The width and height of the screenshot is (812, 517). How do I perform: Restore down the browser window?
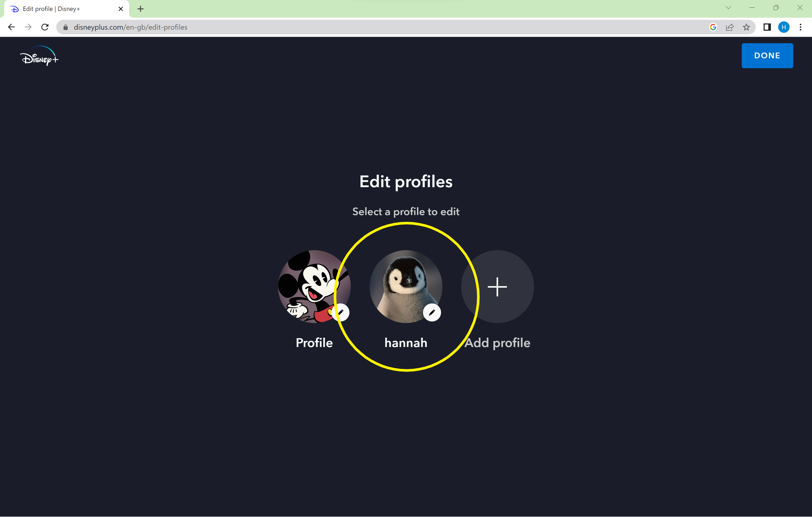tap(776, 8)
